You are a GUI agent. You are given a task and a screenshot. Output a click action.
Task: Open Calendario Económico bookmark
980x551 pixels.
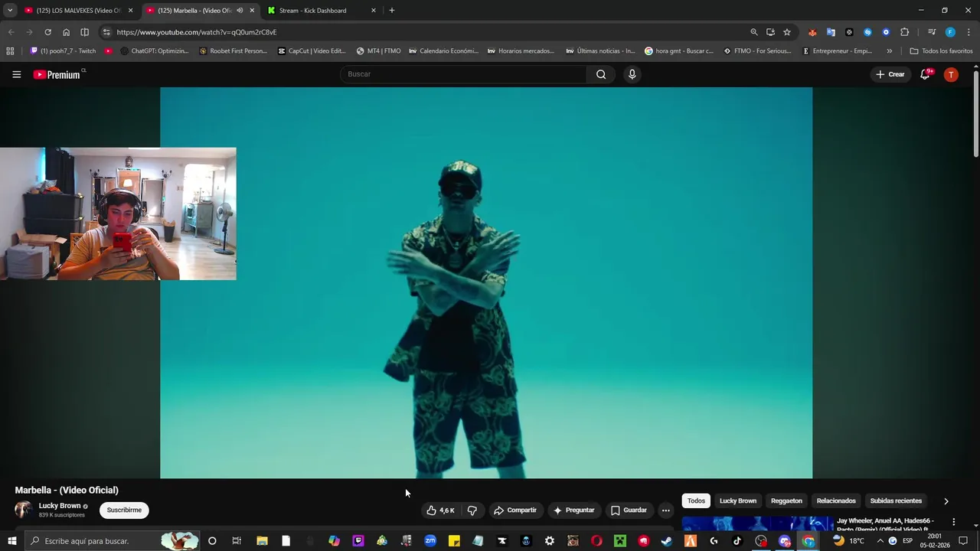[x=443, y=51]
